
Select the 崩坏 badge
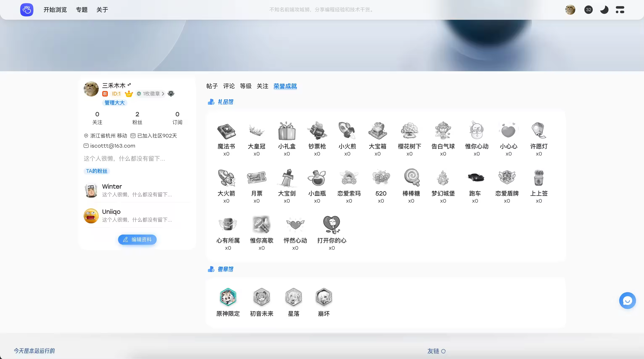(324, 297)
